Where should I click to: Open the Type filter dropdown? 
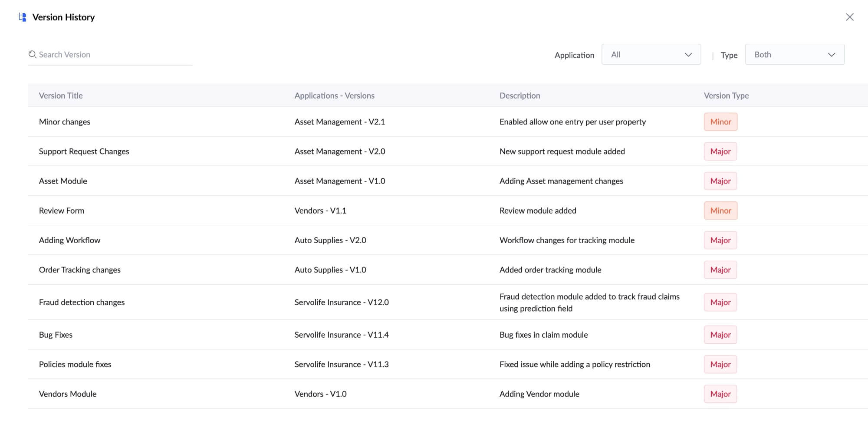[x=794, y=55]
